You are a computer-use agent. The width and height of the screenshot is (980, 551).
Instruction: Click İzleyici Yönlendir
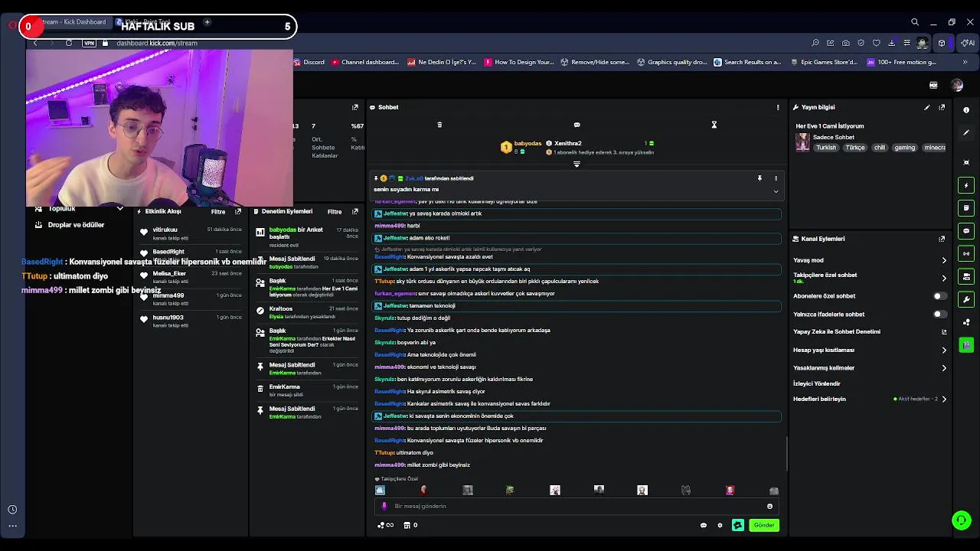816,383
